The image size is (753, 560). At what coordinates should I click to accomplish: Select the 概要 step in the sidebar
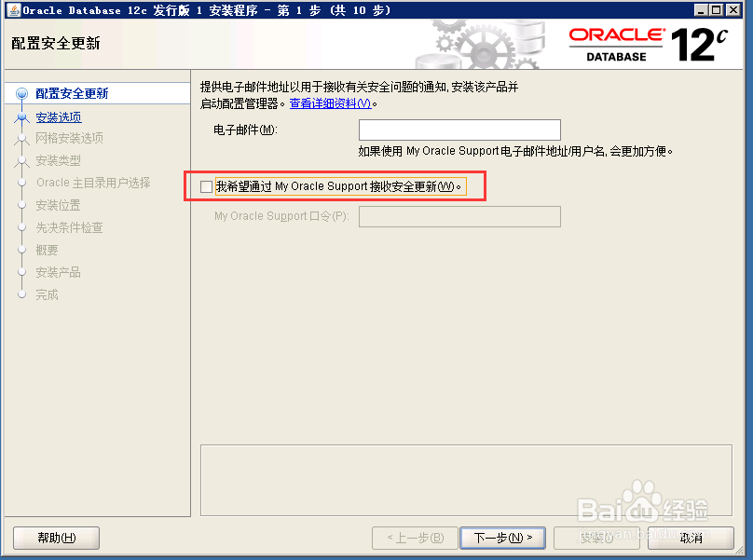(x=48, y=250)
